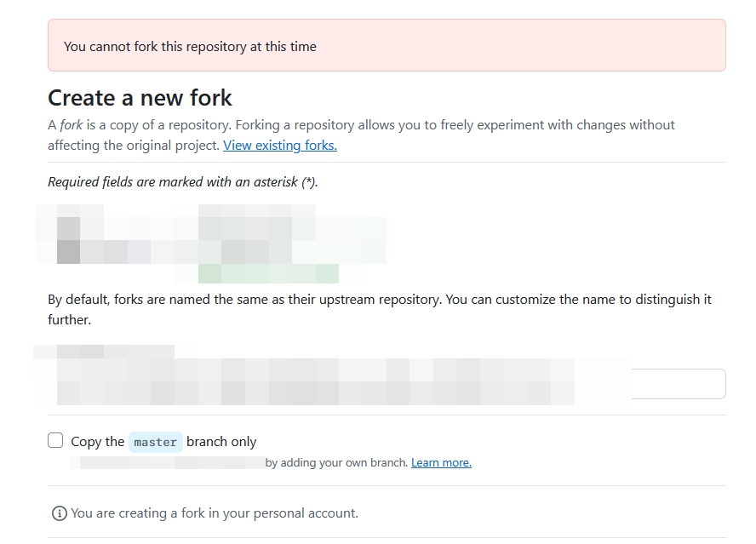
Task: Select the text inside master badge
Action: click(156, 441)
